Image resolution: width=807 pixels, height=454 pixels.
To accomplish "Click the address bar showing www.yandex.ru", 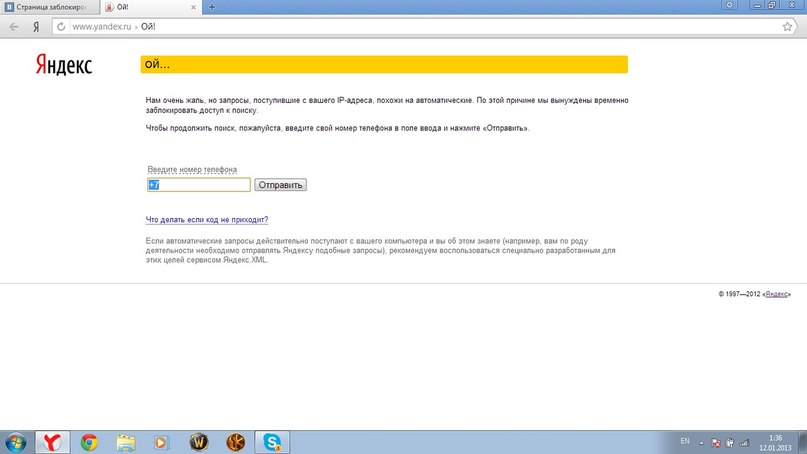I will click(400, 26).
